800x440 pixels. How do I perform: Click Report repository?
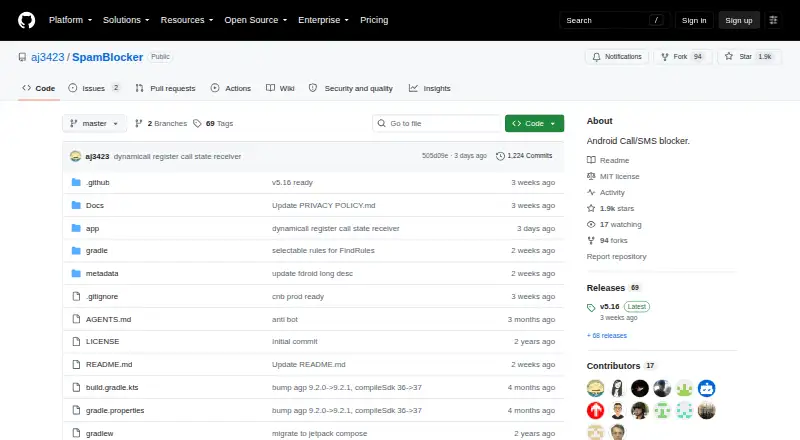click(x=616, y=256)
